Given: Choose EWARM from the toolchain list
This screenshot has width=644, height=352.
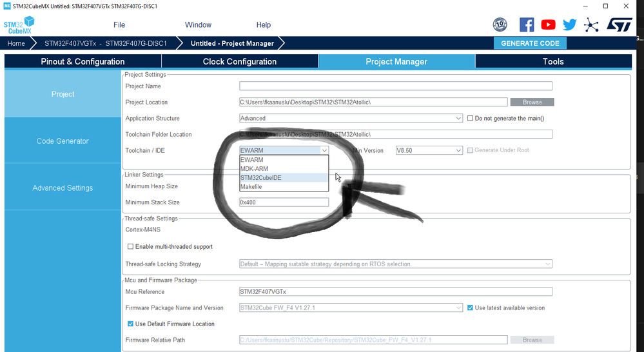Looking at the screenshot, I should 284,160.
